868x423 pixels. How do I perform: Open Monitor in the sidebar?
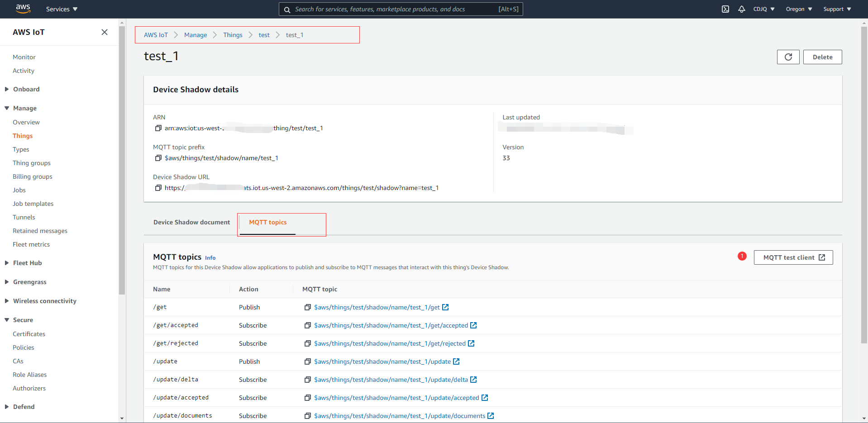click(x=24, y=57)
